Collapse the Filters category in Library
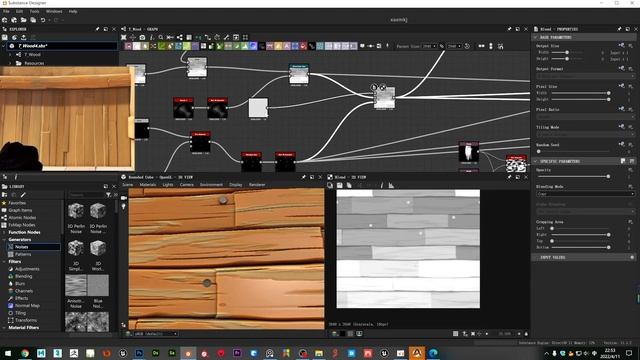The height and width of the screenshot is (360, 640). coord(4,262)
